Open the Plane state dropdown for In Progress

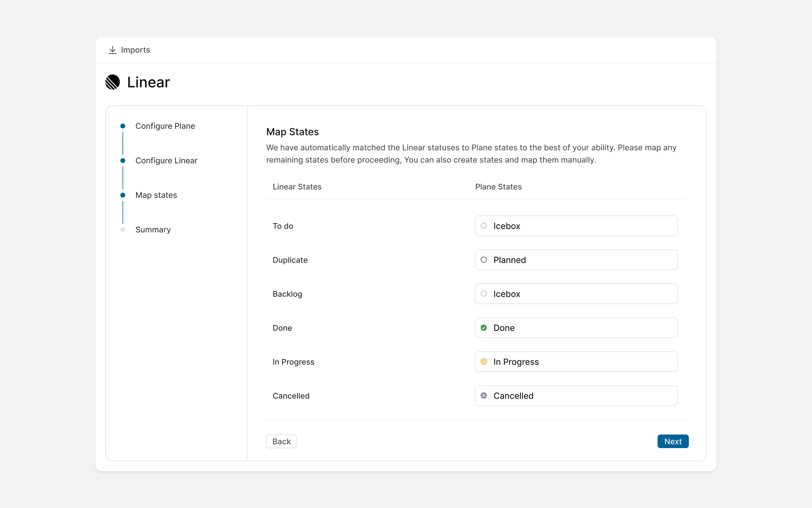576,362
